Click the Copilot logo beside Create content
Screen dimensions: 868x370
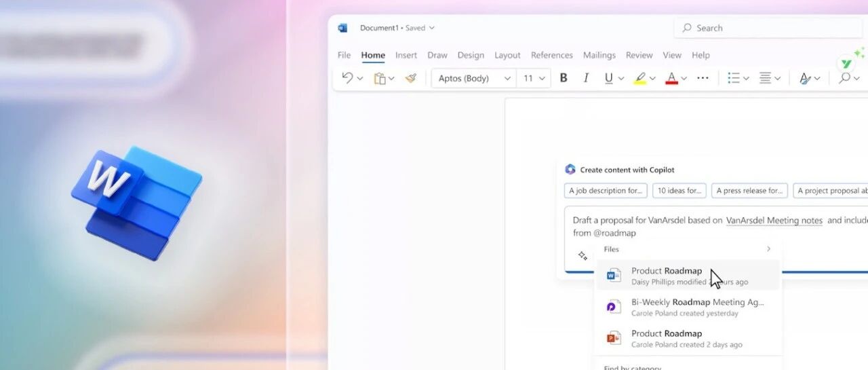click(x=570, y=170)
